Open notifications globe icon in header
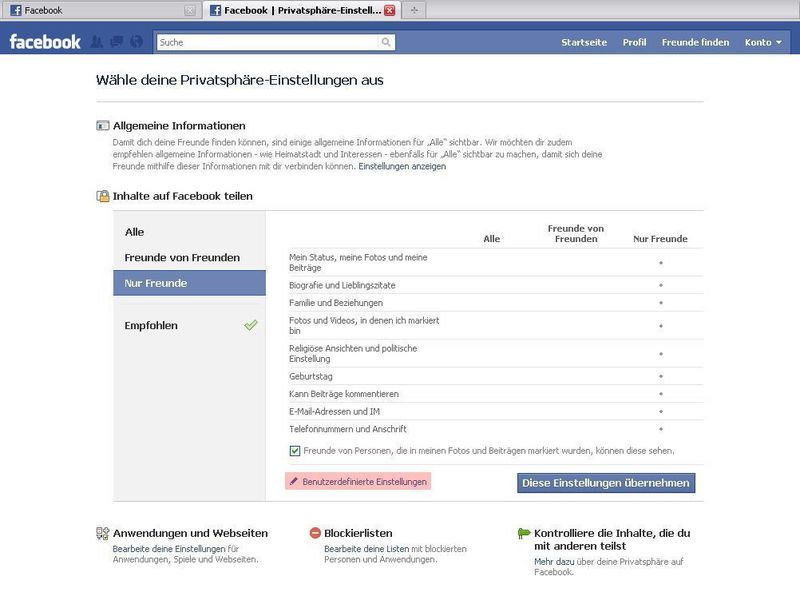The image size is (800, 596). (137, 42)
